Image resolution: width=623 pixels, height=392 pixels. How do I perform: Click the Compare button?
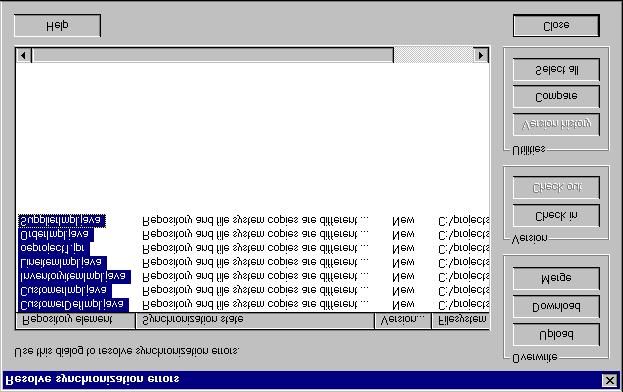556,97
